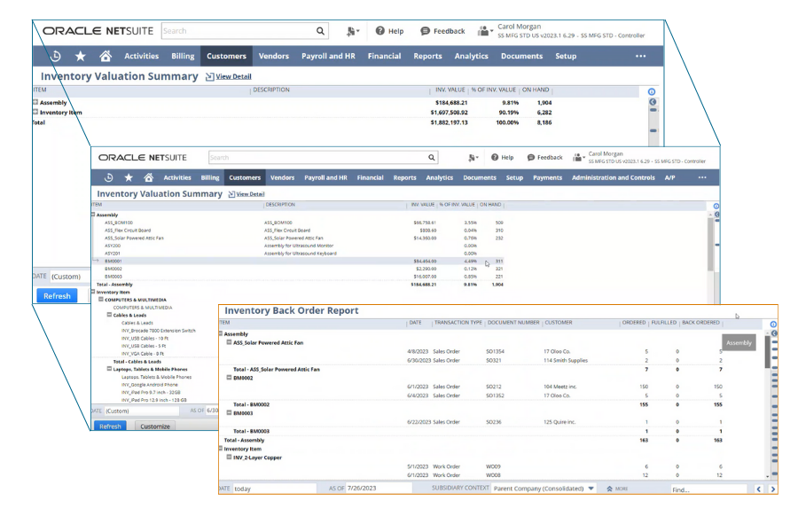Click next-page arrow in Back Order Report footer
This screenshot has height=532, width=798.
click(773, 489)
